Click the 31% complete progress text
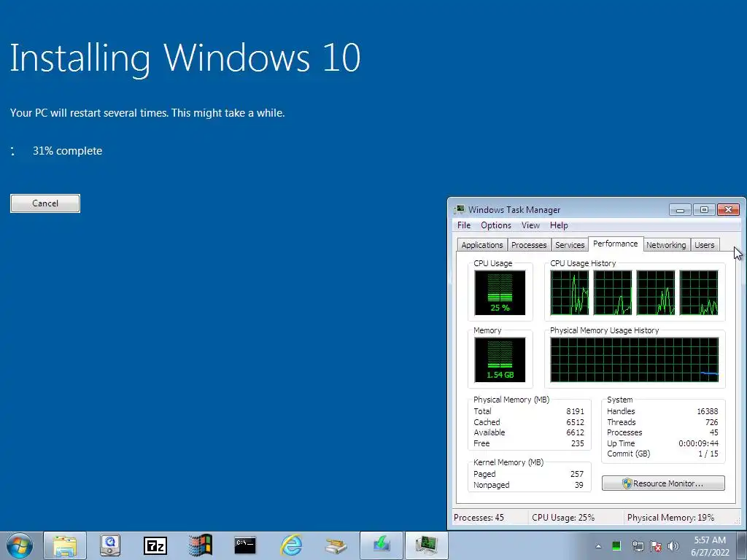 tap(67, 151)
